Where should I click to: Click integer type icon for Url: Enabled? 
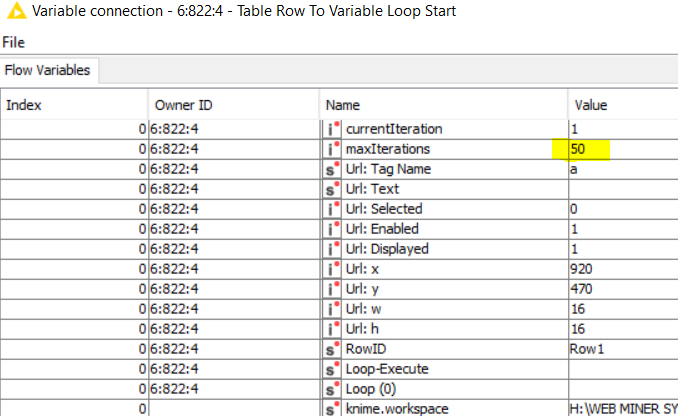pos(332,229)
